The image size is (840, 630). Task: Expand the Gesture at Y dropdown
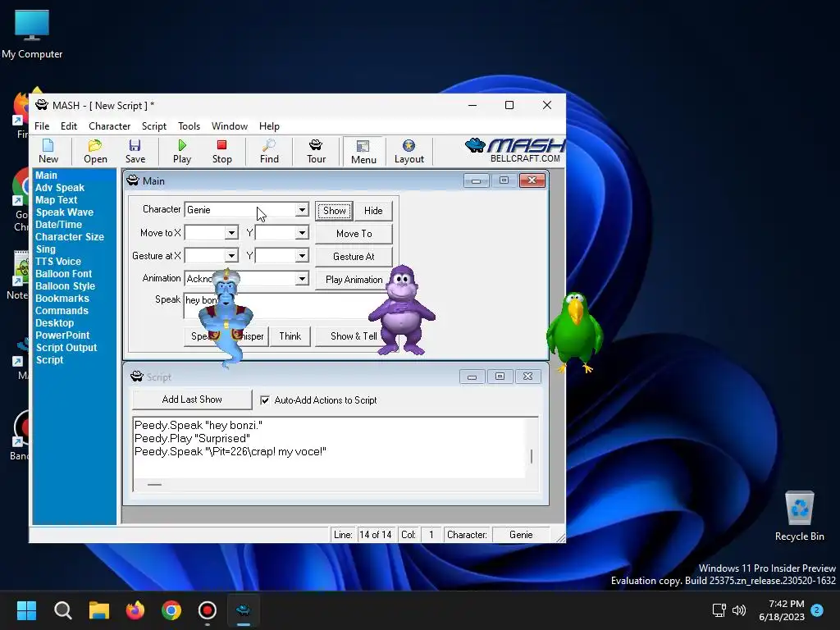pos(302,256)
